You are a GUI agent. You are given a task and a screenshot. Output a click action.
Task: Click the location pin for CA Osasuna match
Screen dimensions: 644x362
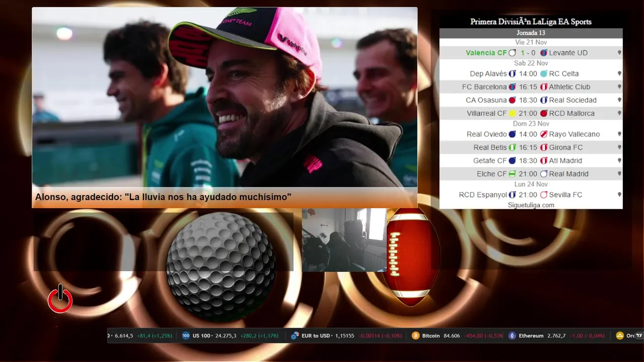(619, 100)
